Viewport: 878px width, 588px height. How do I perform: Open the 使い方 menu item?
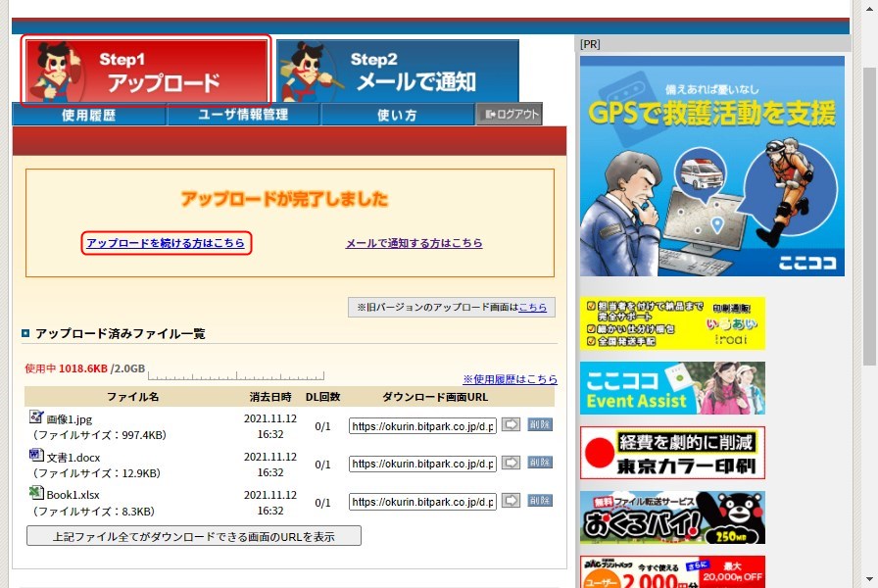[x=397, y=115]
